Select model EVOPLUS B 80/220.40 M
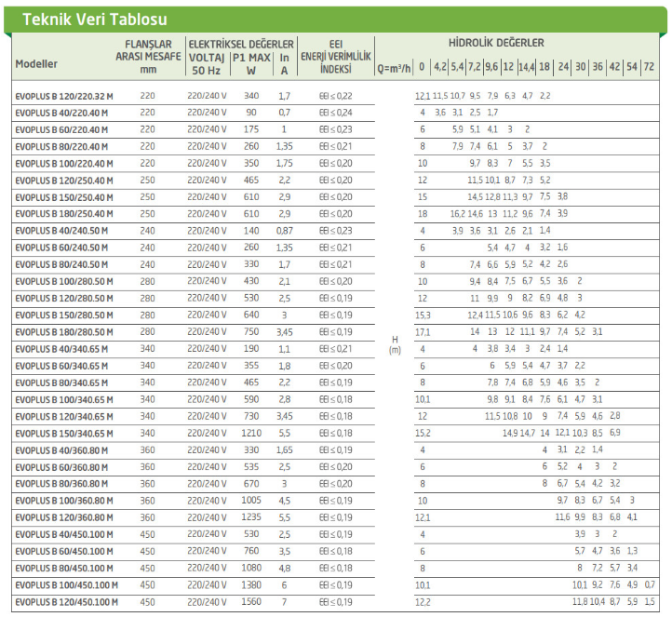Screen dimensions: 672x617 pyautogui.click(x=61, y=147)
